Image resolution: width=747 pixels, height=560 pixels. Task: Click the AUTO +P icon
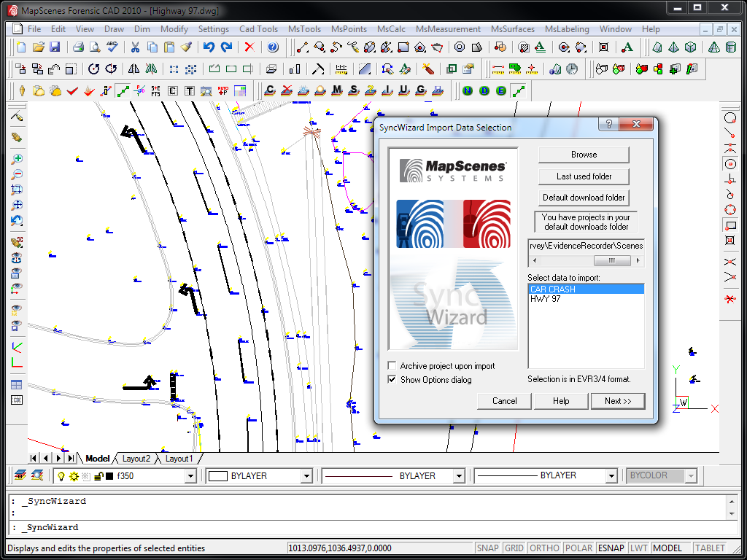tap(223, 90)
